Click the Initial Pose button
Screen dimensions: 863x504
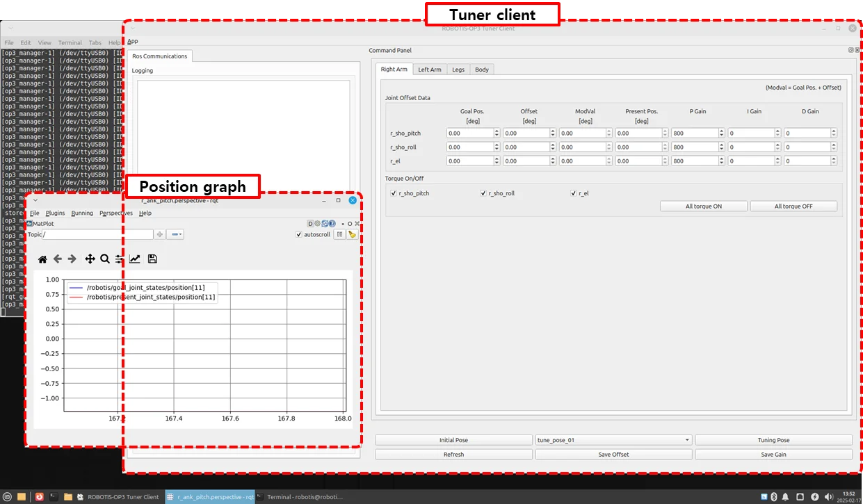click(453, 440)
